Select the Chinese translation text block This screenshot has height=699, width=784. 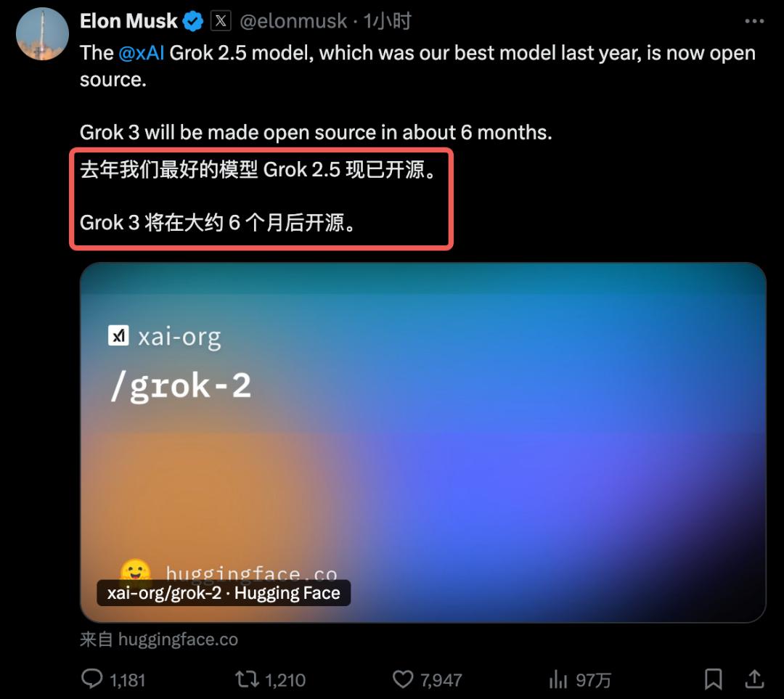tap(261, 197)
